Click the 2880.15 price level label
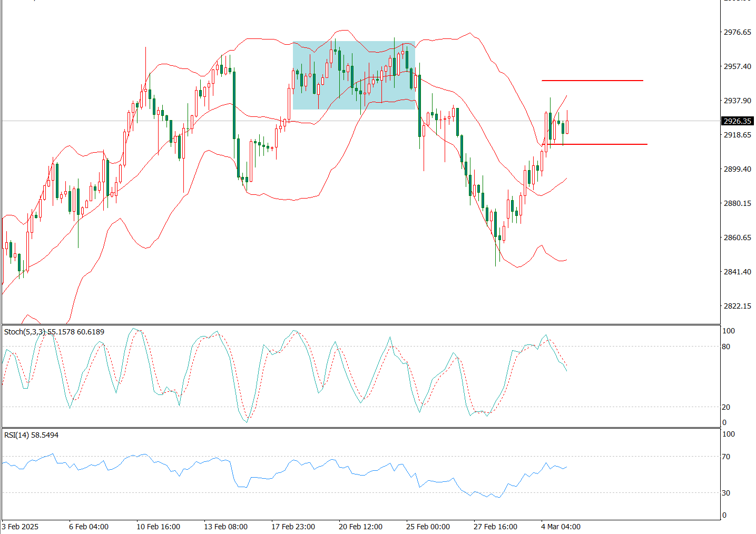Screen dimensions: 756x534 738,203
